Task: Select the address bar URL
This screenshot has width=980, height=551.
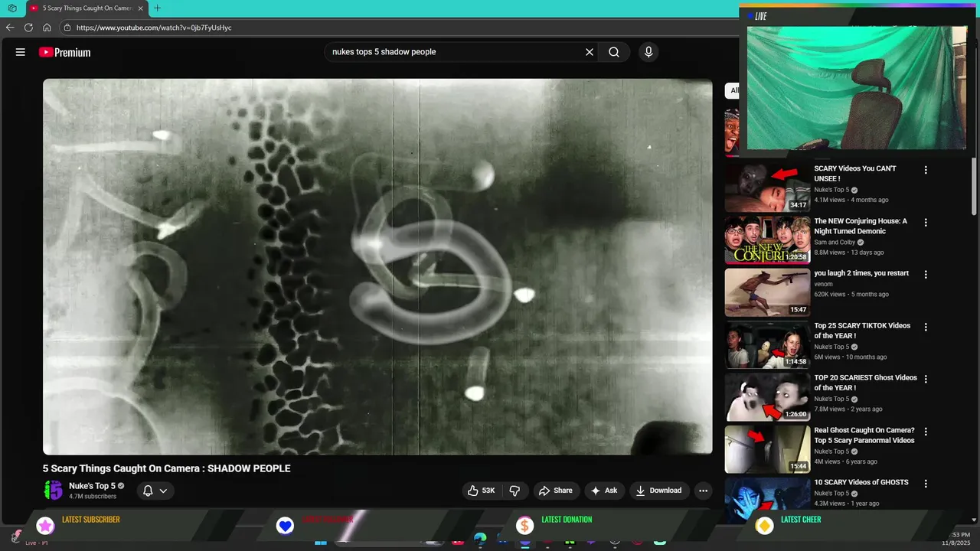Action: pos(154,28)
